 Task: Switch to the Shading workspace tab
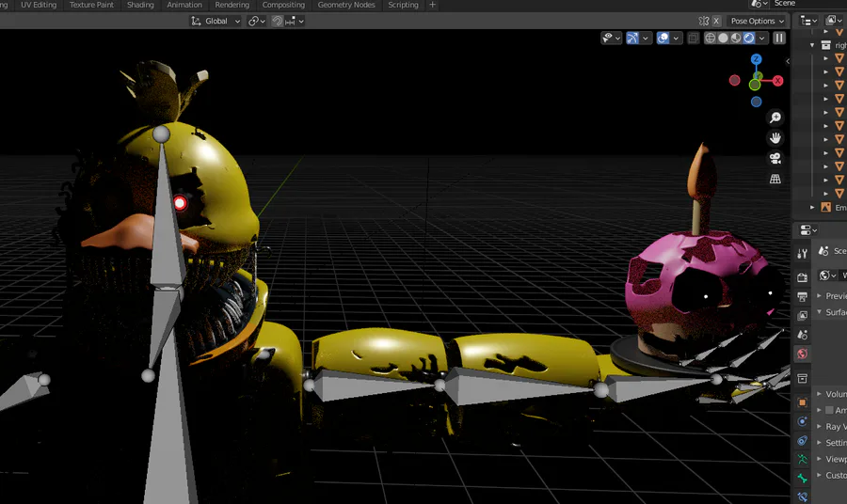point(140,5)
